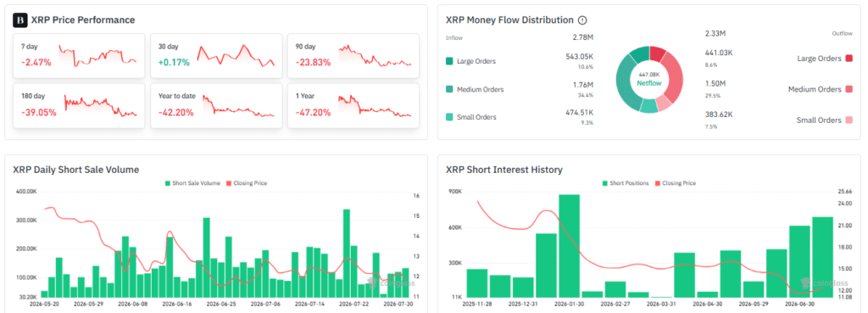Click the +0.17% thirty day value
Viewport: 868px width, 313px height.
point(174,63)
